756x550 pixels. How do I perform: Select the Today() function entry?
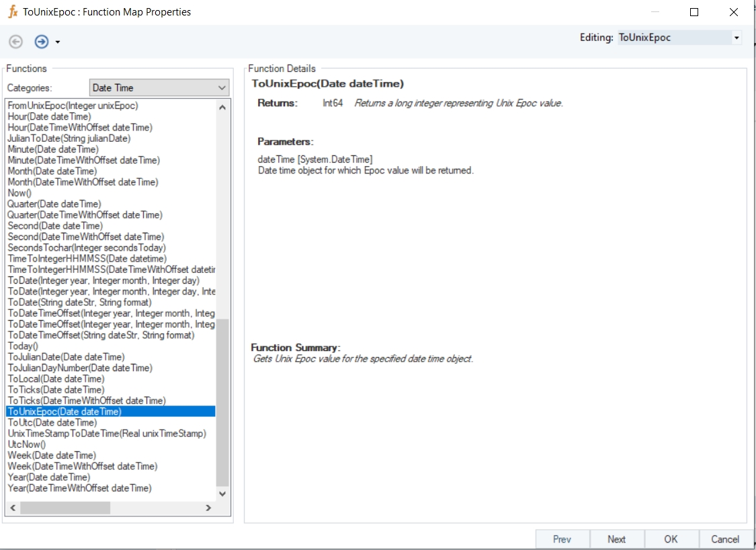pyautogui.click(x=23, y=346)
